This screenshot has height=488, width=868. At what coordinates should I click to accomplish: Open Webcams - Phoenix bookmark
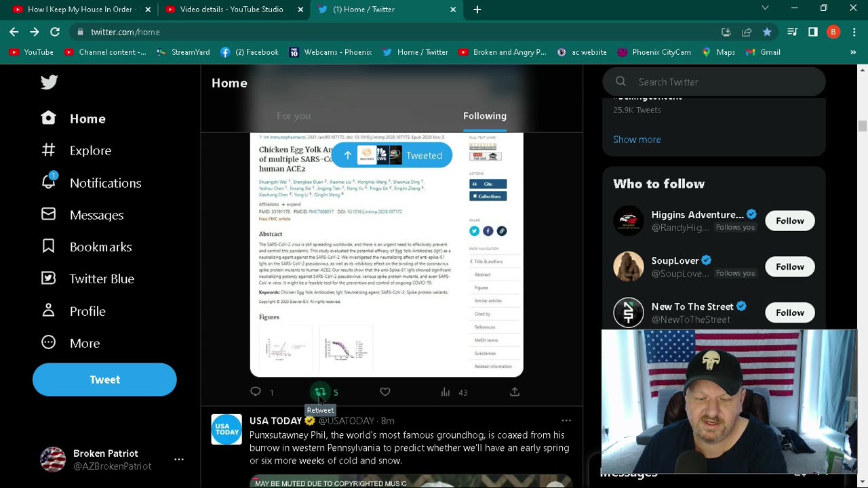tap(331, 52)
